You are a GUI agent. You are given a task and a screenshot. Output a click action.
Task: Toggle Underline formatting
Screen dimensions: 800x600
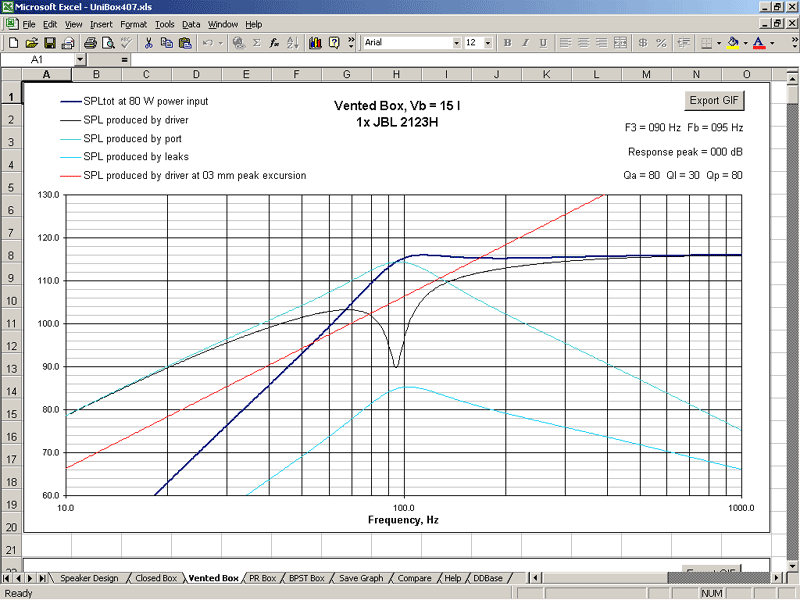coord(543,43)
